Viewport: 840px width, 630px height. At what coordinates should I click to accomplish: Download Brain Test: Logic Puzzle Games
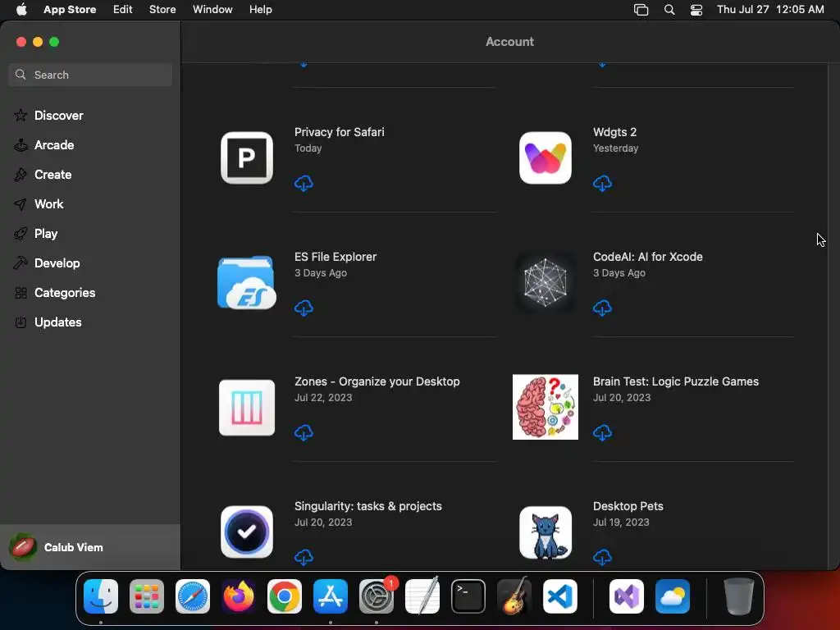click(x=602, y=432)
